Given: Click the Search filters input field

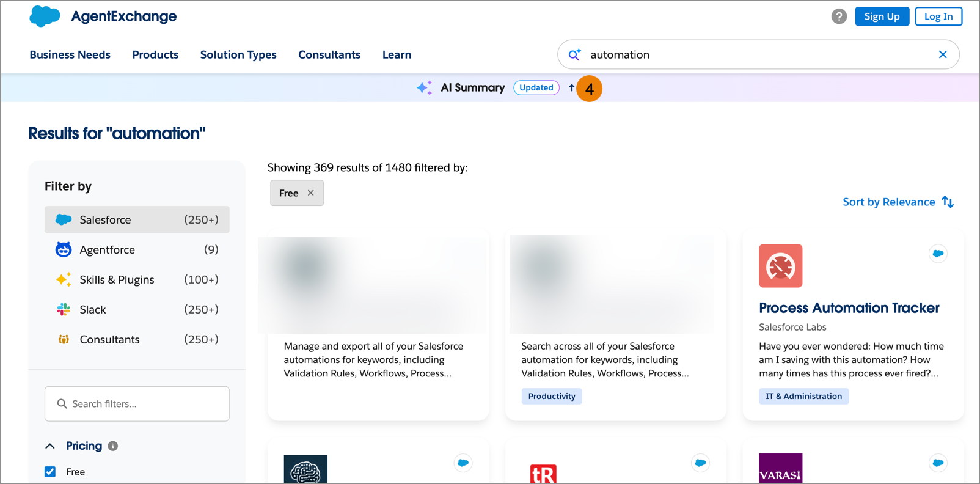Looking at the screenshot, I should click(x=137, y=403).
